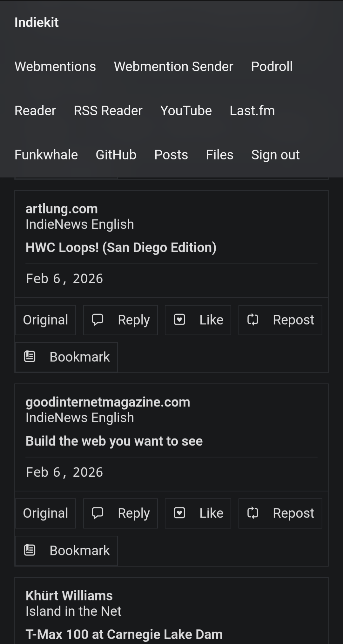Click the Indiekit home heading

pyautogui.click(x=37, y=22)
